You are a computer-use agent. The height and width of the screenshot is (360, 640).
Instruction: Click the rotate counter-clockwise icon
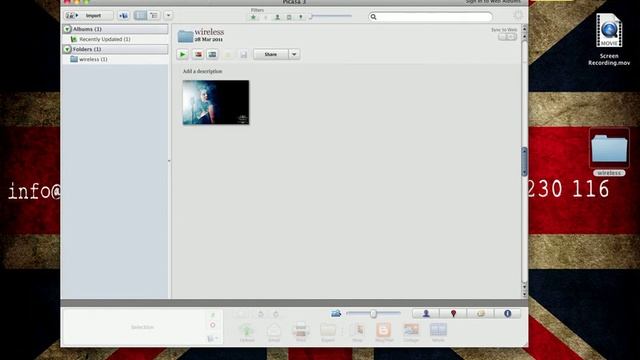pos(261,314)
